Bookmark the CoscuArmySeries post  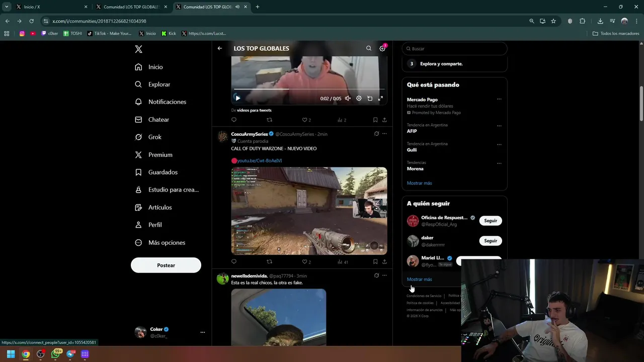[x=375, y=261]
